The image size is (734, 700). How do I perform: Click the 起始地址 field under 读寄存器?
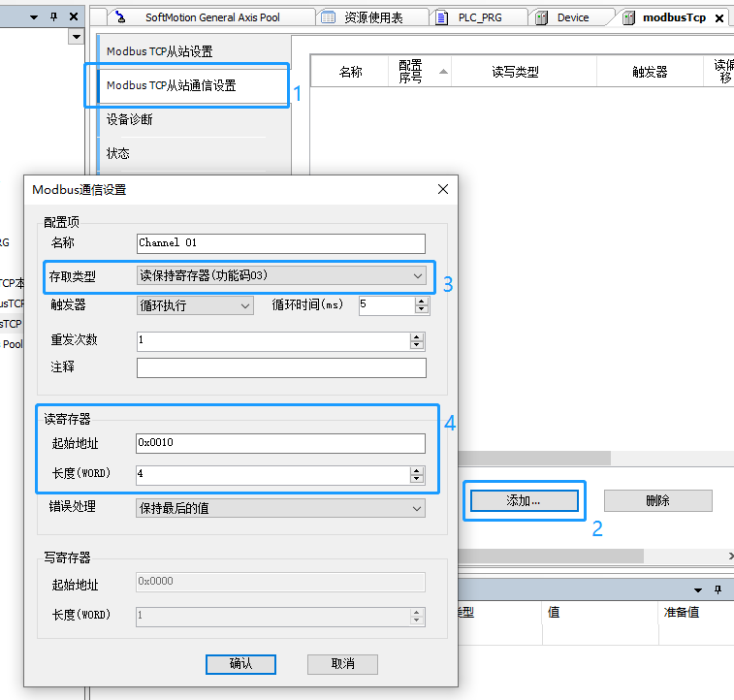pos(280,443)
